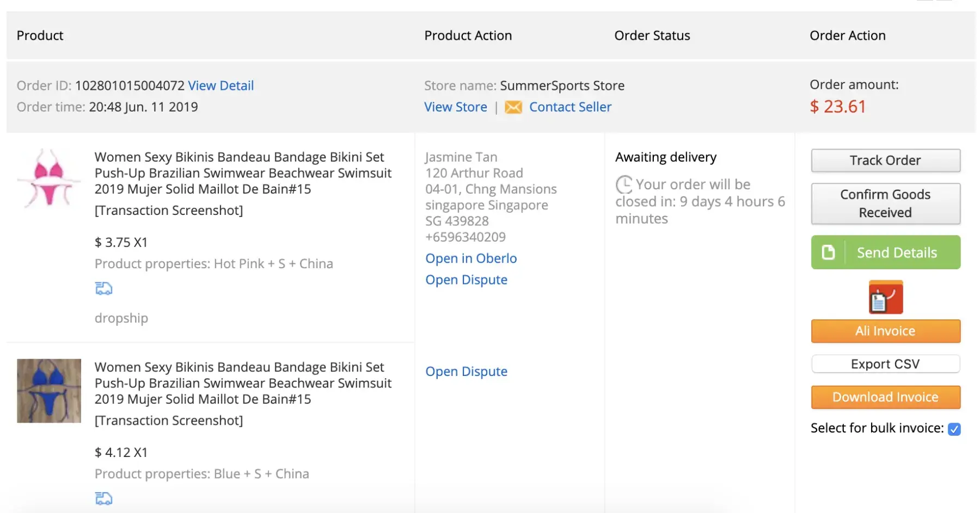
Task: Click the Export CSV button
Action: (x=885, y=364)
